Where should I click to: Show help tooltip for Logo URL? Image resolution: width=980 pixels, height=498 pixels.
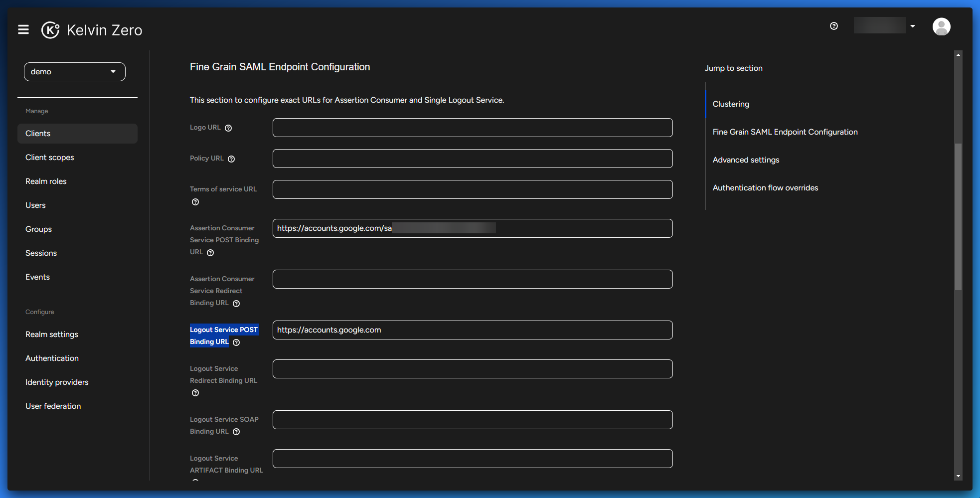[x=228, y=128]
